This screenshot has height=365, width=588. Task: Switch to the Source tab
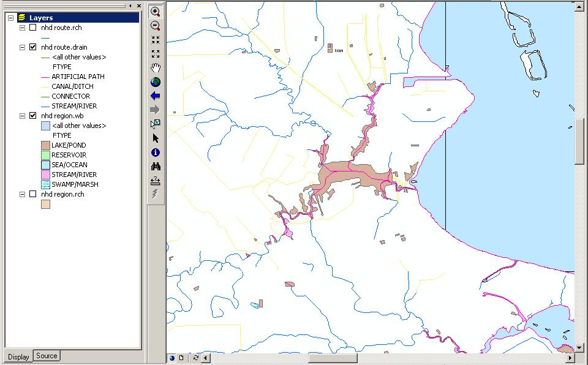[47, 356]
